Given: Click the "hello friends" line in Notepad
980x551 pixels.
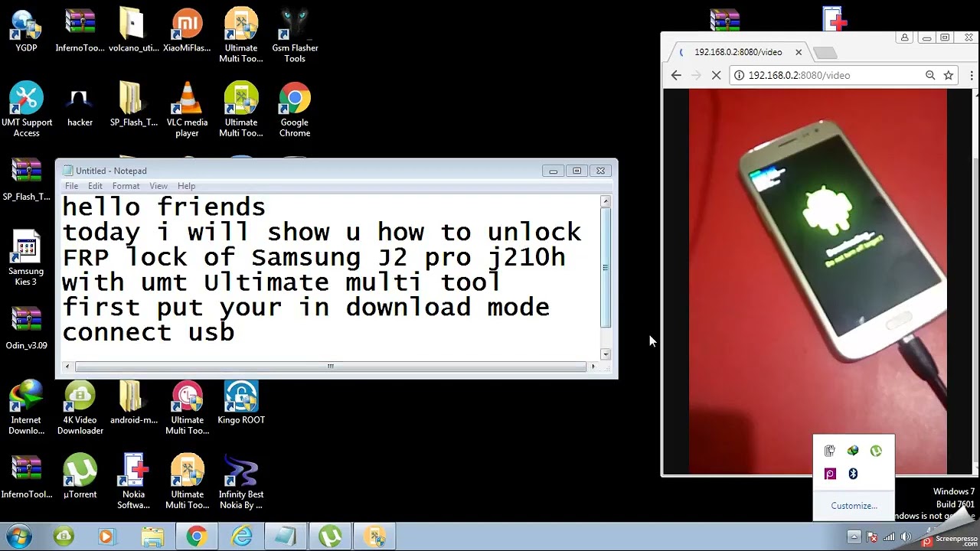Looking at the screenshot, I should point(163,207).
